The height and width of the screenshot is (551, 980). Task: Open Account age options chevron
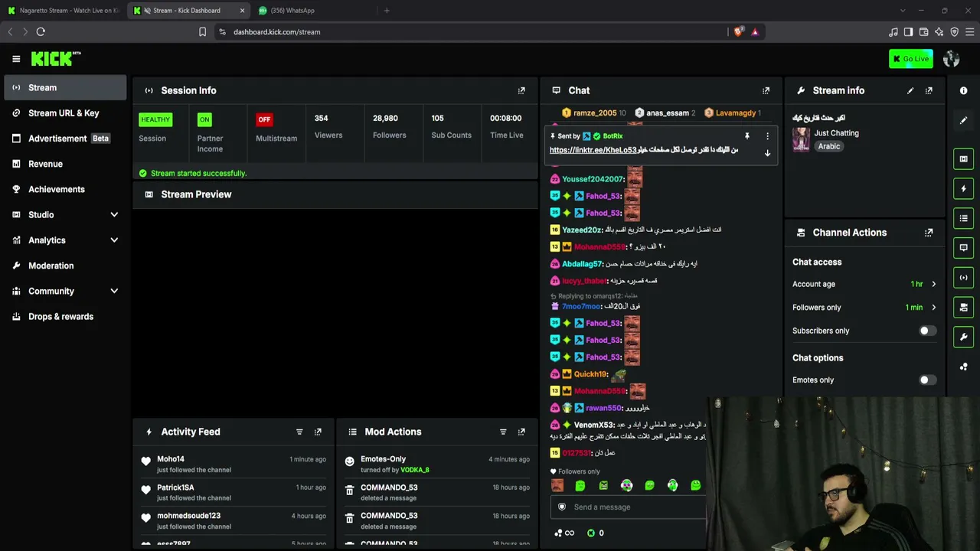point(933,284)
